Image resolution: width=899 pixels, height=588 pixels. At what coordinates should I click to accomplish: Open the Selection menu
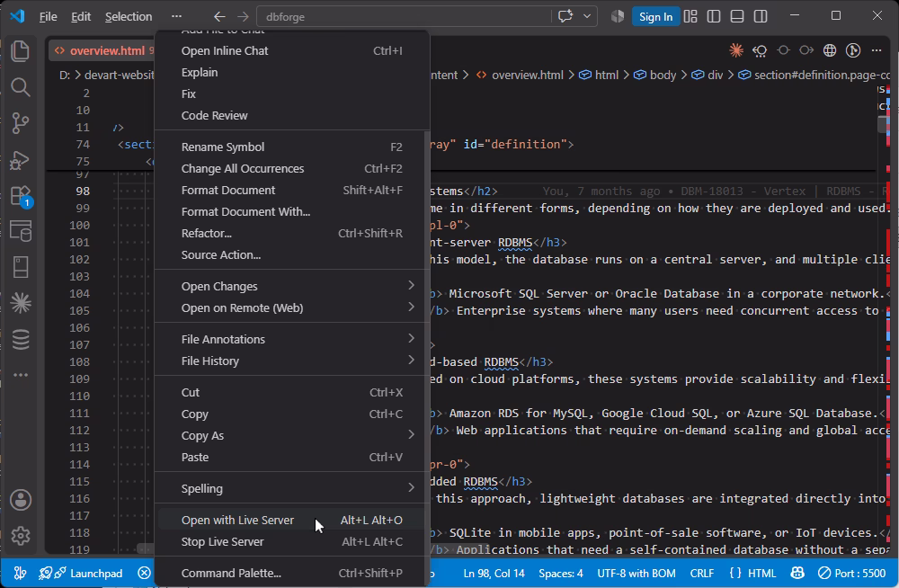(x=129, y=17)
